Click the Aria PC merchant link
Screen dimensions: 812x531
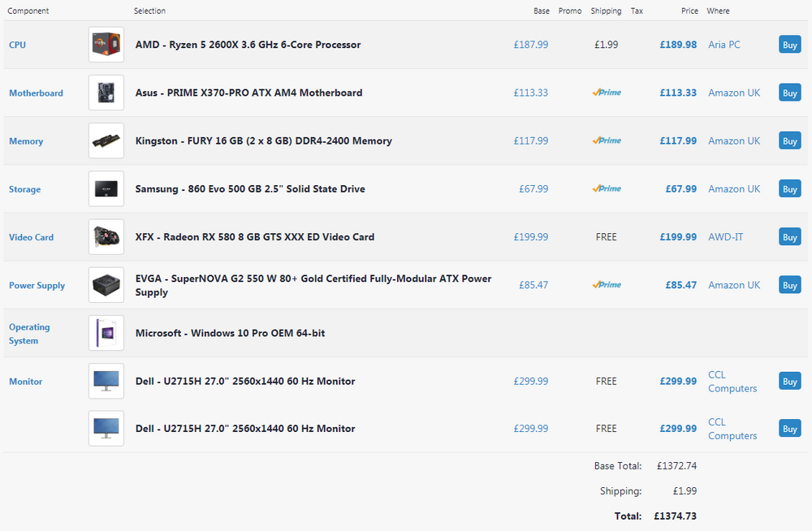[724, 45]
